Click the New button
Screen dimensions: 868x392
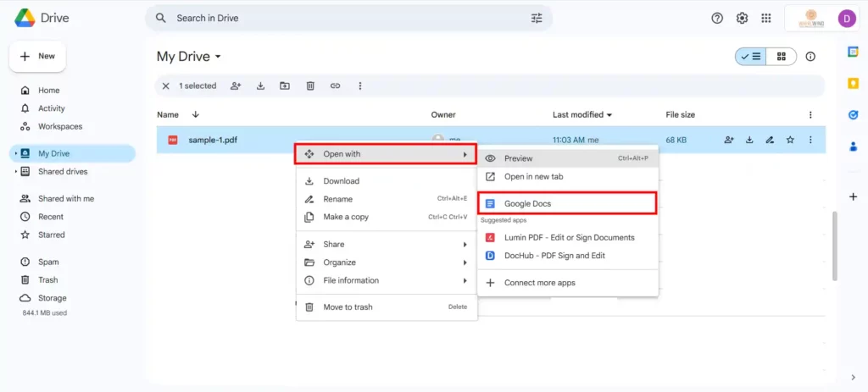37,56
